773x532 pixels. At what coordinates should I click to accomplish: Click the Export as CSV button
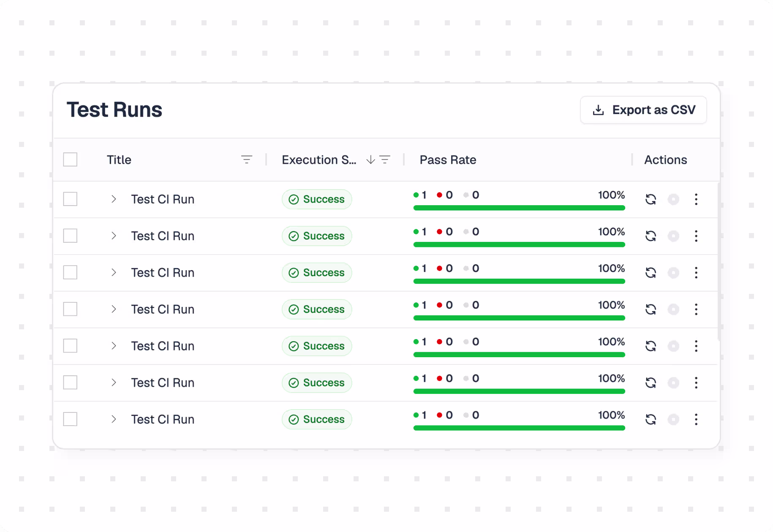pos(643,110)
